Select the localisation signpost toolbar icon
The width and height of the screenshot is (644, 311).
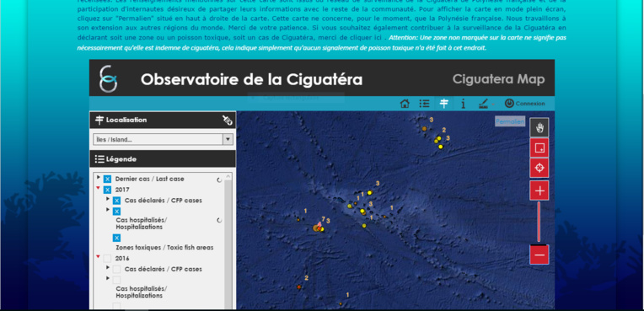click(443, 104)
